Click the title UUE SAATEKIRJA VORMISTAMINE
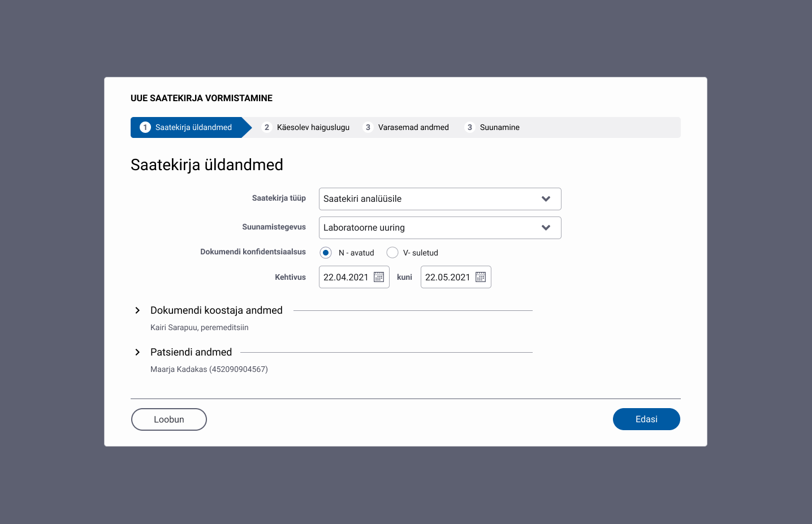This screenshot has width=812, height=524. (x=201, y=98)
